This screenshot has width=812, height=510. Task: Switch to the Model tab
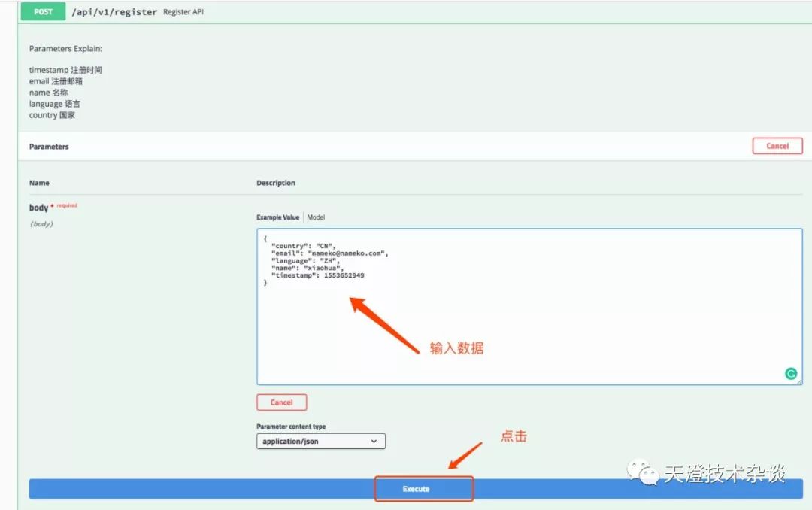click(316, 217)
